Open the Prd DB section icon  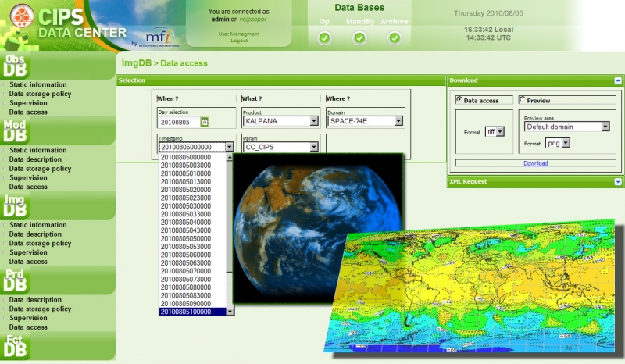[x=15, y=280]
